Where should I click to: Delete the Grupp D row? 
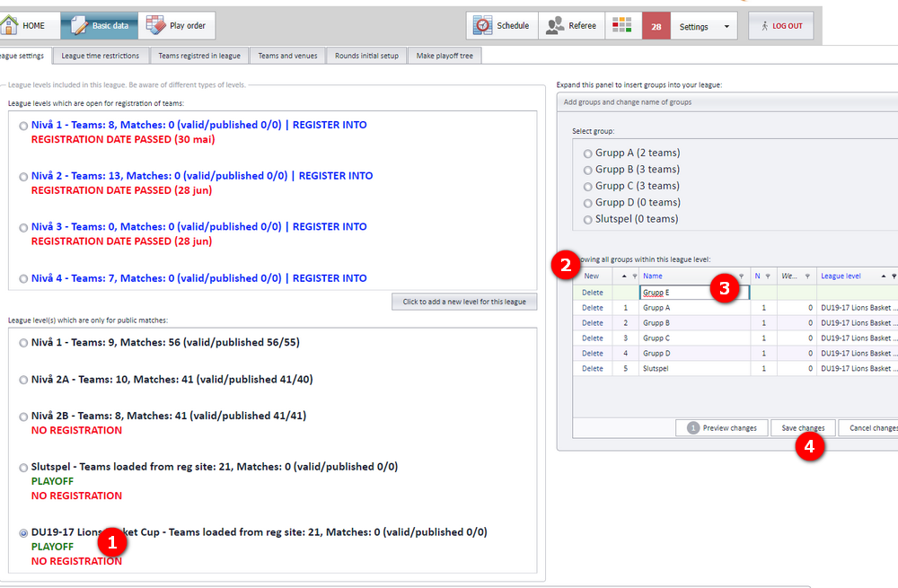[592, 354]
